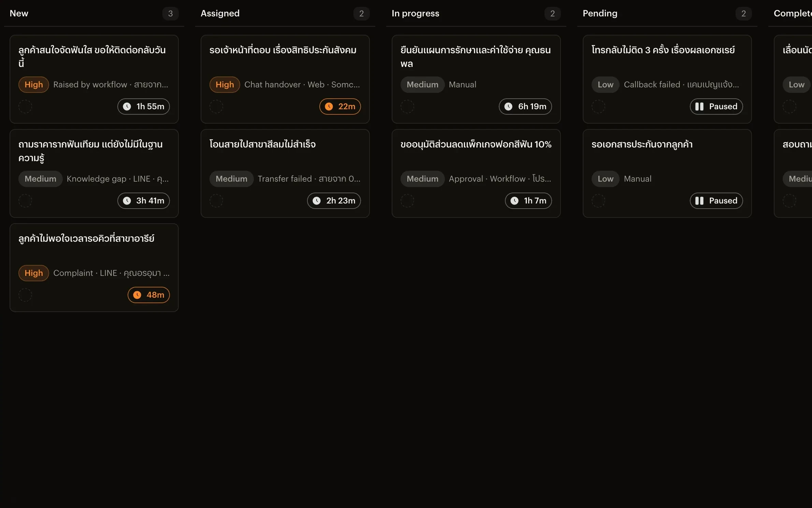
Task: Click the Medium tag on In progress Manual card
Action: [423, 85]
